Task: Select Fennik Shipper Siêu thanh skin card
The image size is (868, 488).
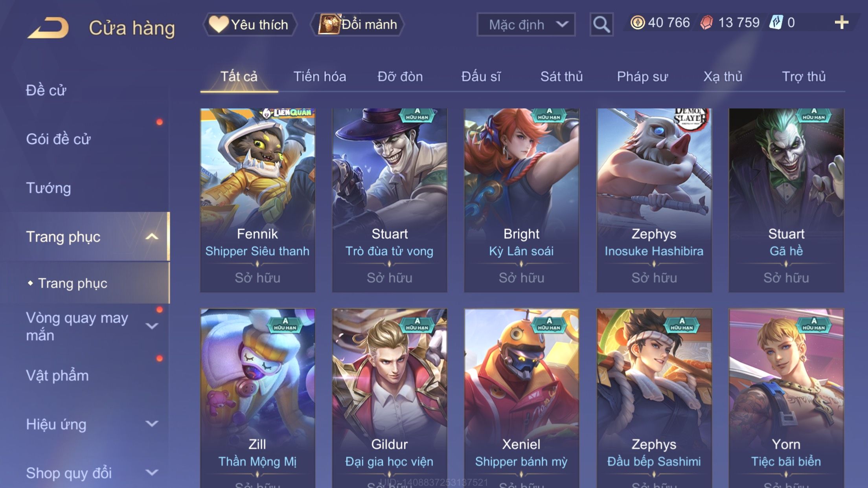Action: click(x=257, y=200)
